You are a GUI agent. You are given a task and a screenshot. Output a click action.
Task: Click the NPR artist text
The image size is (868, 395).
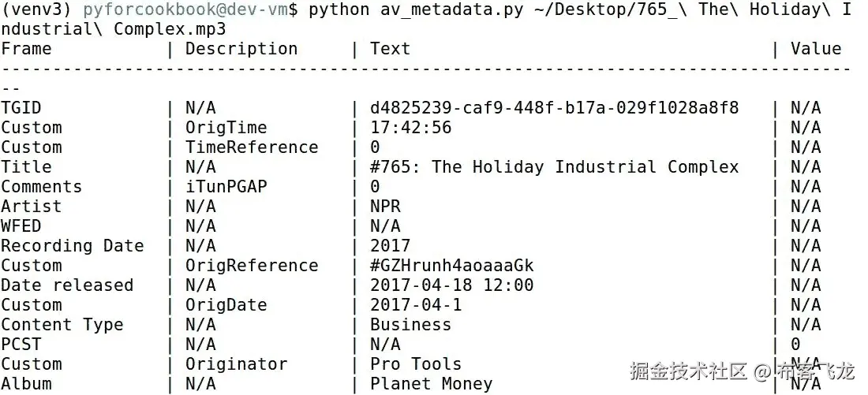[385, 207]
